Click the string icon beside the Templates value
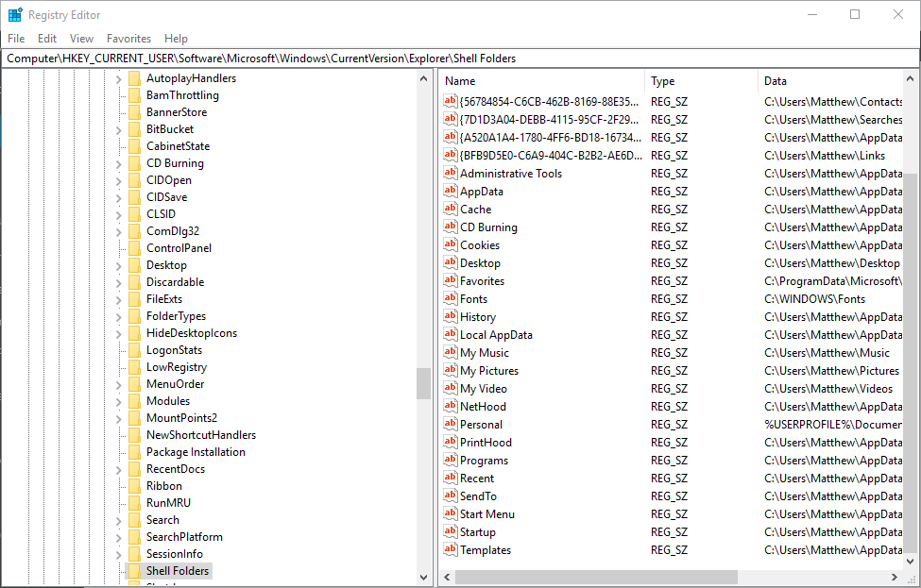This screenshot has height=588, width=921. 451,549
